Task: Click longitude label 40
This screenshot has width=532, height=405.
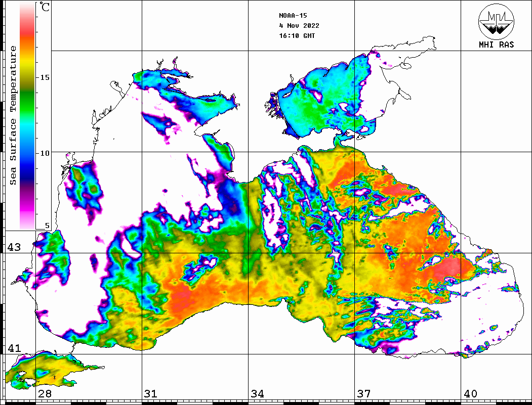Action: pos(470,393)
